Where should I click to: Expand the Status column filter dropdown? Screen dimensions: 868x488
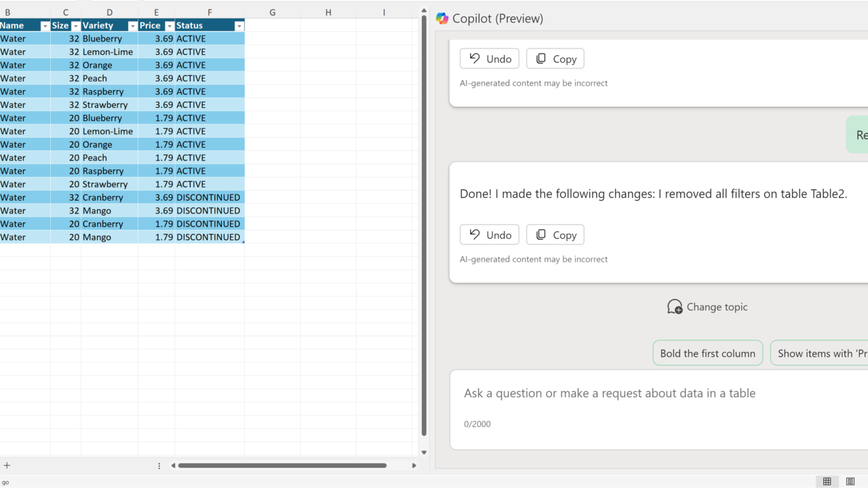point(239,26)
